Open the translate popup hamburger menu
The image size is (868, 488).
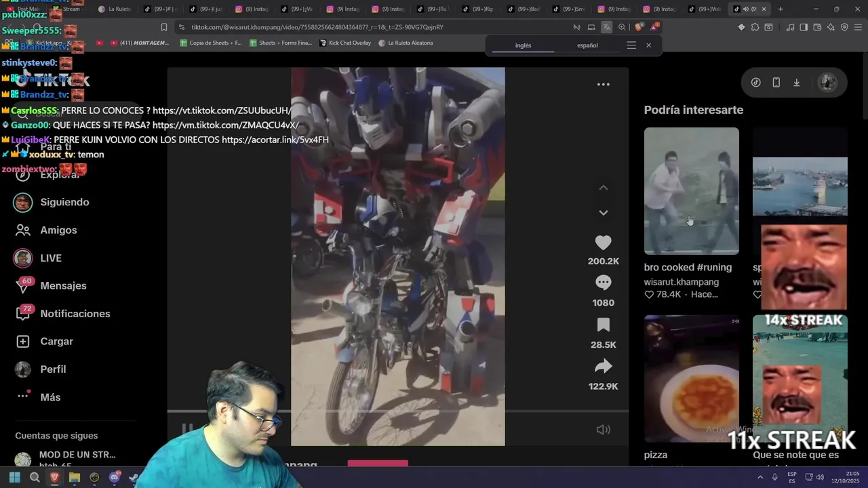click(x=631, y=45)
